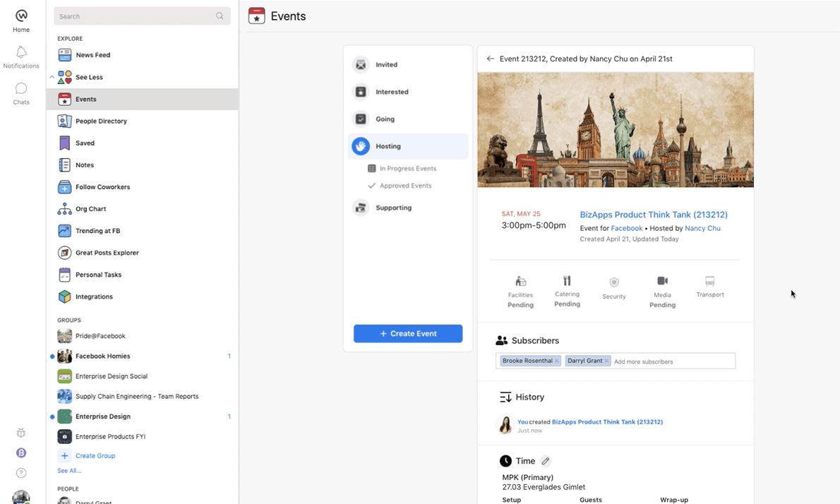Click the Create Group plus icon
Viewport: 840px width, 504px height.
pos(64,456)
